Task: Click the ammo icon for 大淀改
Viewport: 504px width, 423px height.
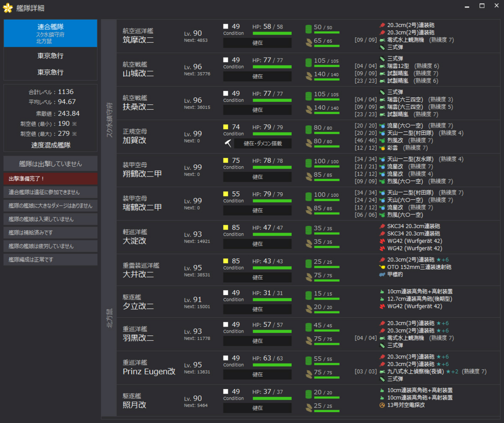Action: 309,244
